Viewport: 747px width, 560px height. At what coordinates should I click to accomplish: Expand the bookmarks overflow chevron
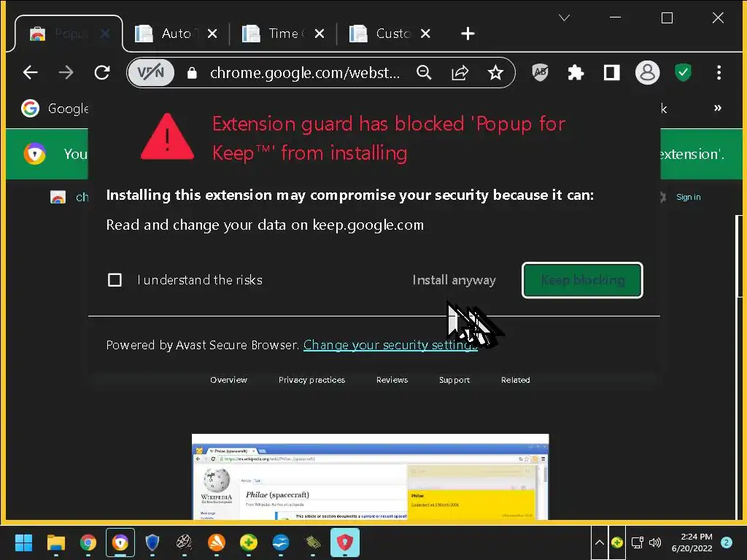[718, 108]
